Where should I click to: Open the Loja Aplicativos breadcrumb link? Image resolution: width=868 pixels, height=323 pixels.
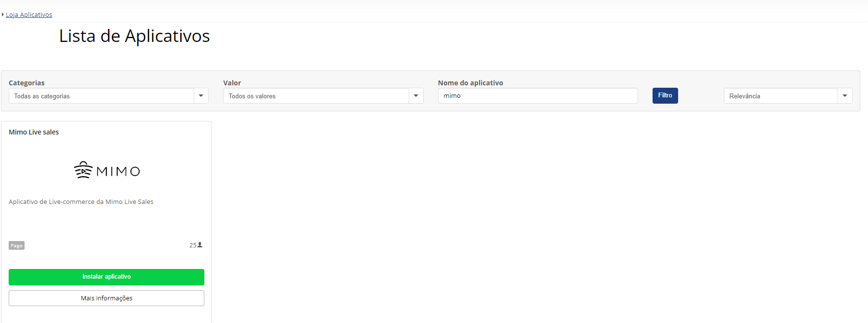coord(29,15)
